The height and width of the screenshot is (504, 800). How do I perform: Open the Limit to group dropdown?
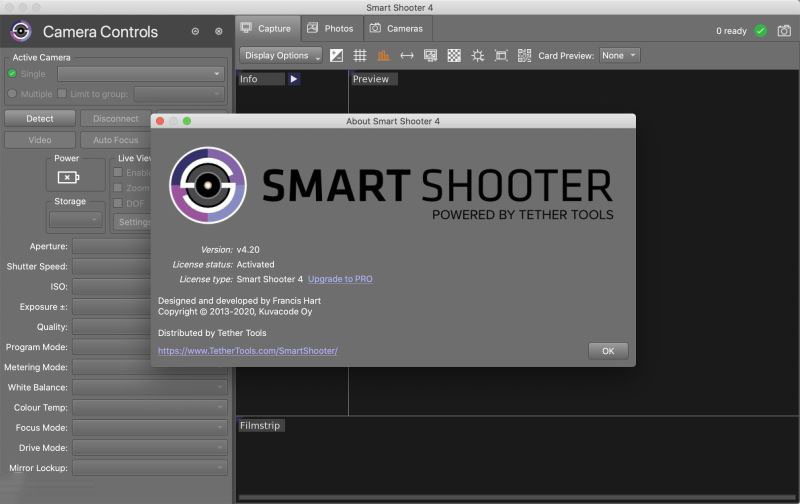click(x=179, y=94)
